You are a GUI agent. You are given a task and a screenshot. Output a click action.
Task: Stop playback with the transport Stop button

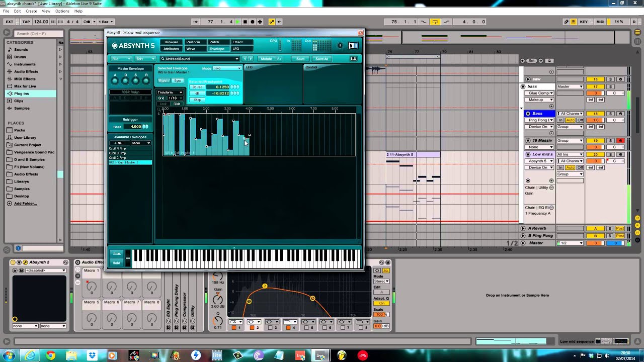tap(245, 22)
